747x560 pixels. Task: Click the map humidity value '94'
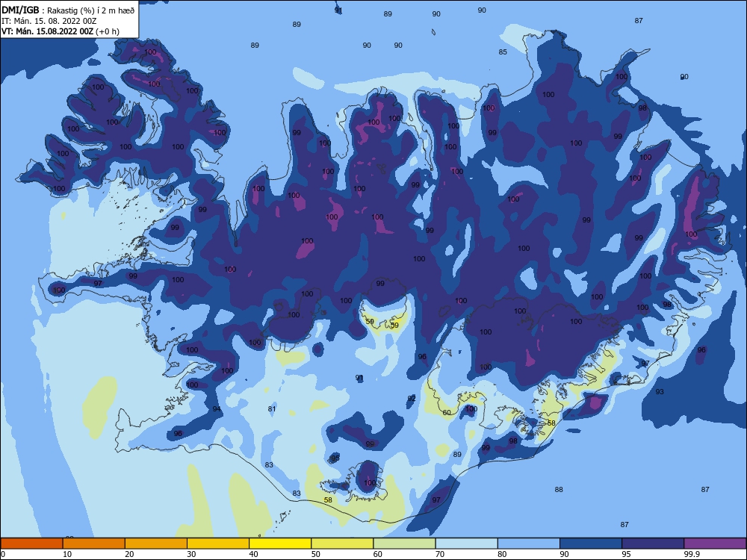click(217, 409)
